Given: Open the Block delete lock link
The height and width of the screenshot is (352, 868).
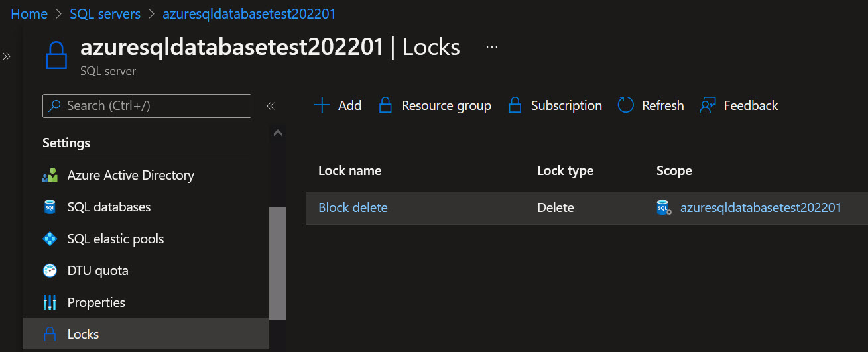Looking at the screenshot, I should [353, 207].
